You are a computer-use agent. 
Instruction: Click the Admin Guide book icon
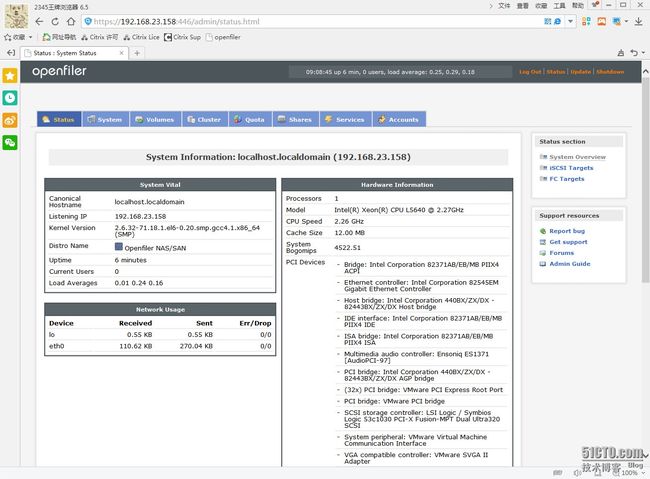click(x=543, y=264)
